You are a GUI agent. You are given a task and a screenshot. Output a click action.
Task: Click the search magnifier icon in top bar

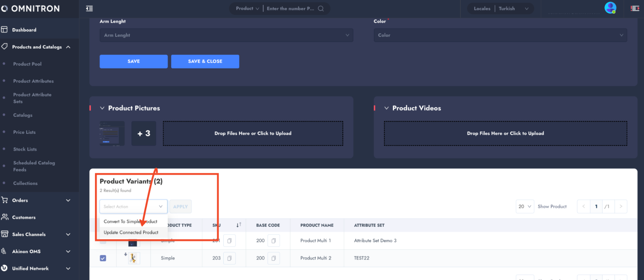point(321,9)
